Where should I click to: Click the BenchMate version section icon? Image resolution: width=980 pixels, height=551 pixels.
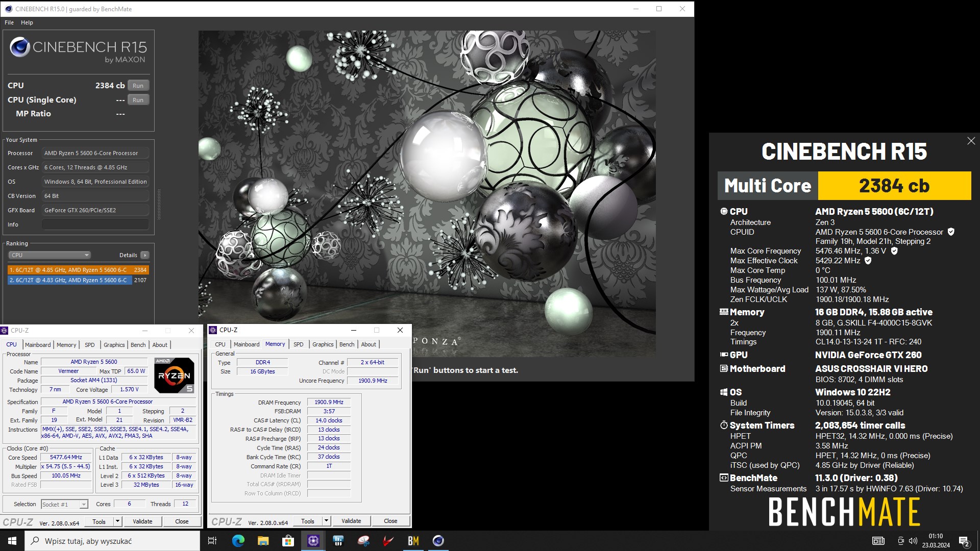click(723, 478)
